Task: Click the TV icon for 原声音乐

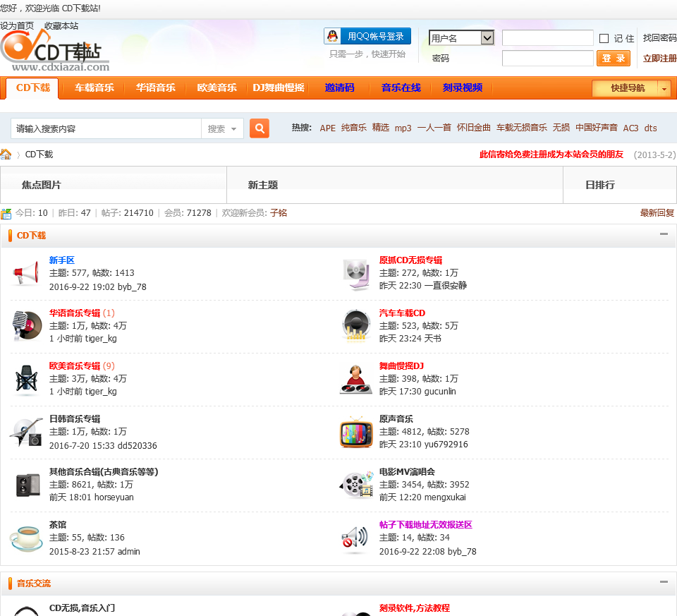Action: click(356, 432)
